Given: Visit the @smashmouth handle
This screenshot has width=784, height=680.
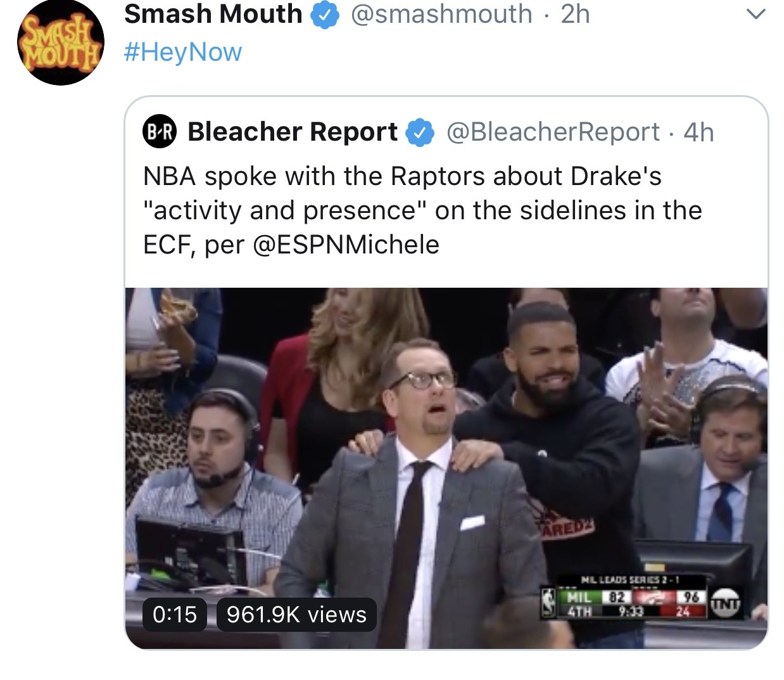Looking at the screenshot, I should [x=441, y=14].
